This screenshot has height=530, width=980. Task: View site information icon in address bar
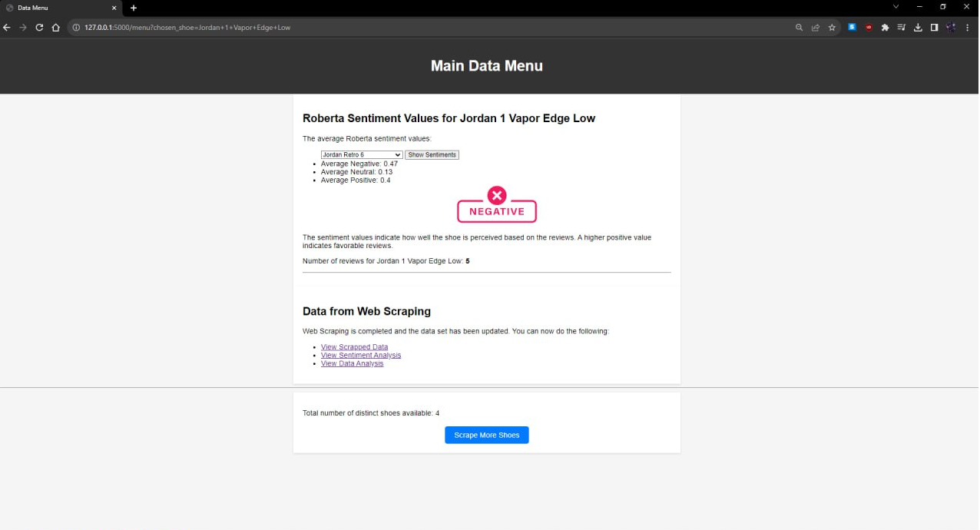click(77, 28)
